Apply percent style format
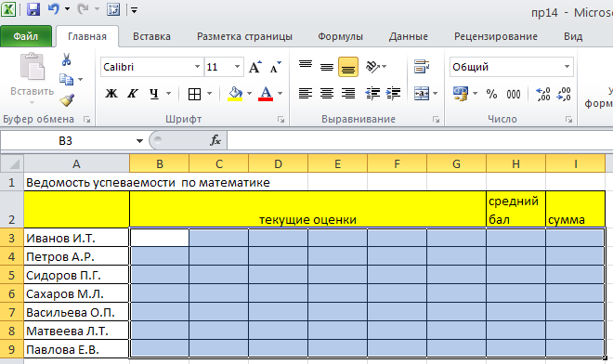613x364 pixels. [491, 94]
